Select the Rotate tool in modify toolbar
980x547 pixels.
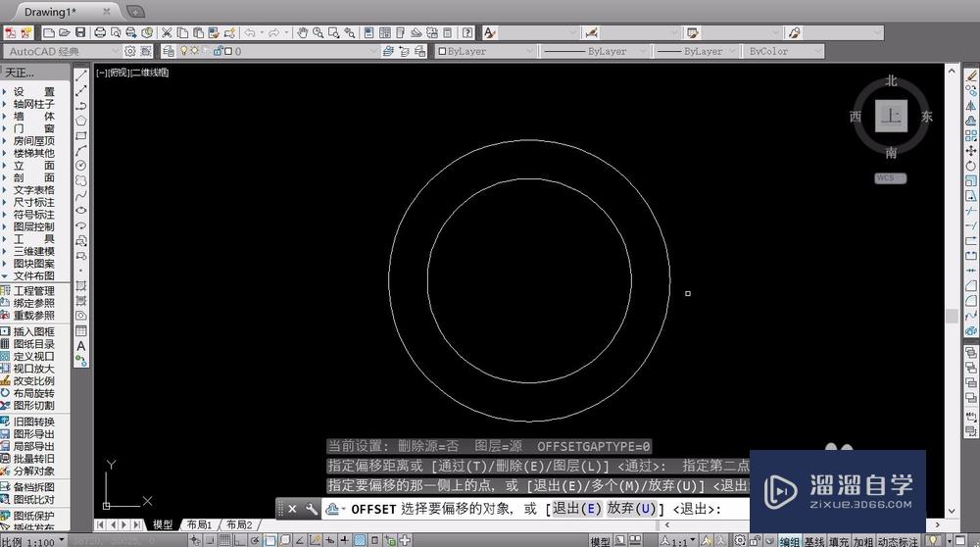(x=970, y=166)
